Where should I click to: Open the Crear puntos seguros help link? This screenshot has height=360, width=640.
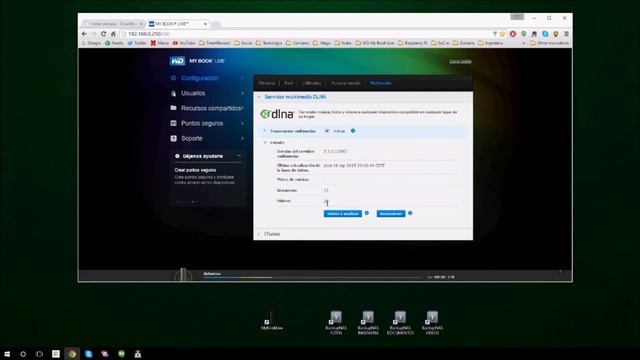click(x=195, y=170)
